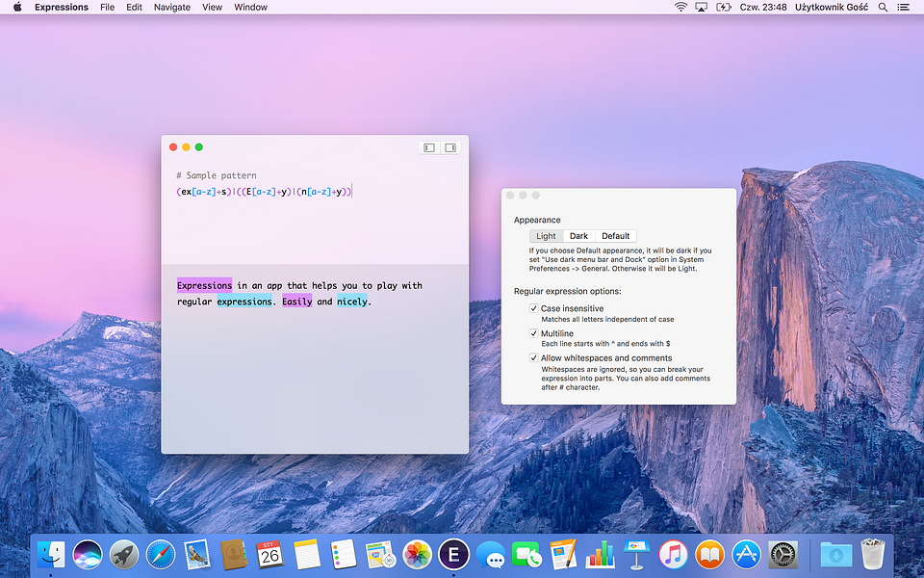
Task: Open System Preferences in the Dock
Action: [783, 555]
